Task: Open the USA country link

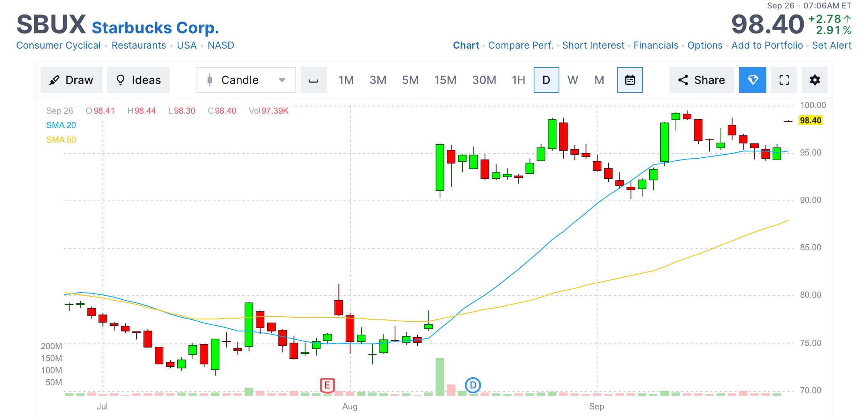Action: (187, 45)
